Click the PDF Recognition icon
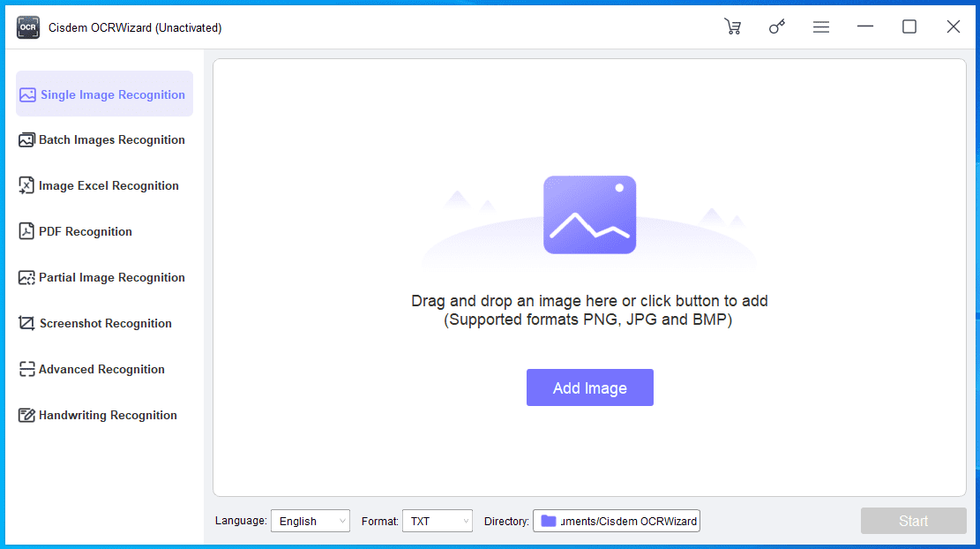 point(26,231)
